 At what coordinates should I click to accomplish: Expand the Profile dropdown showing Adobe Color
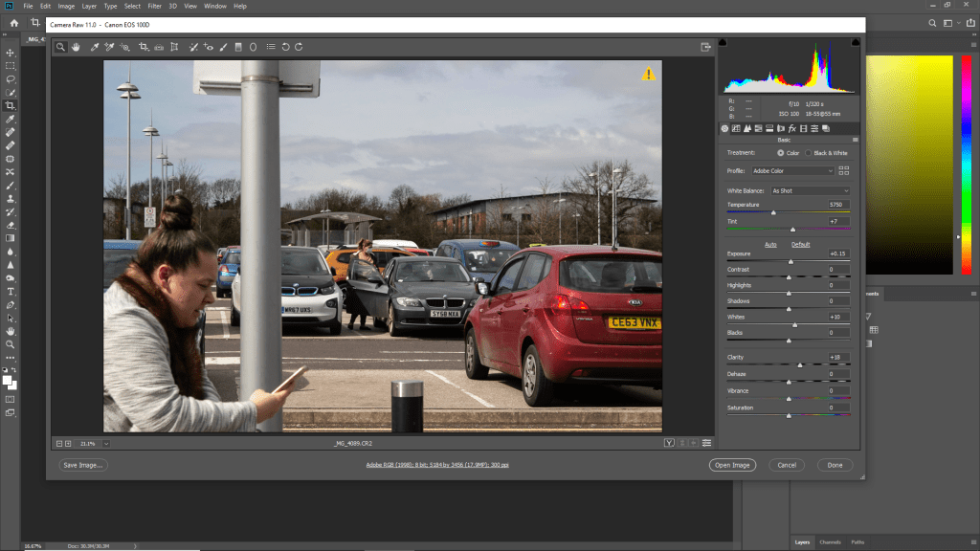[x=792, y=170]
